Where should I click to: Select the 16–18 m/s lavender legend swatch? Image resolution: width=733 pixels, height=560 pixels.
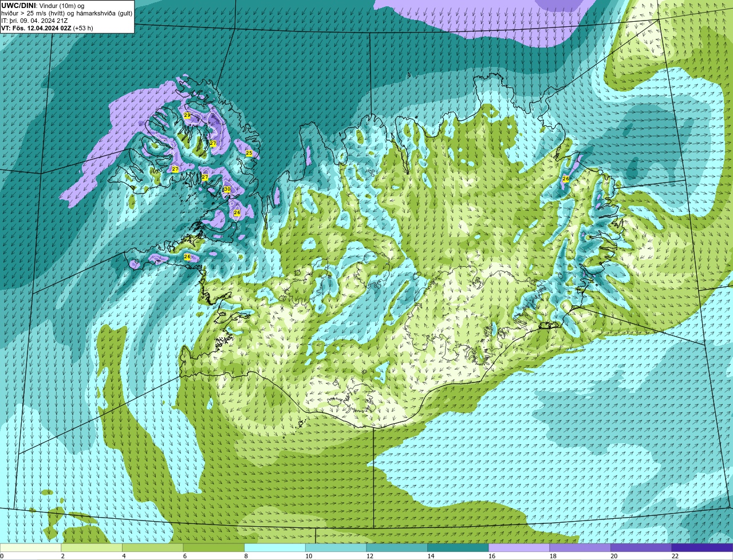click(519, 547)
